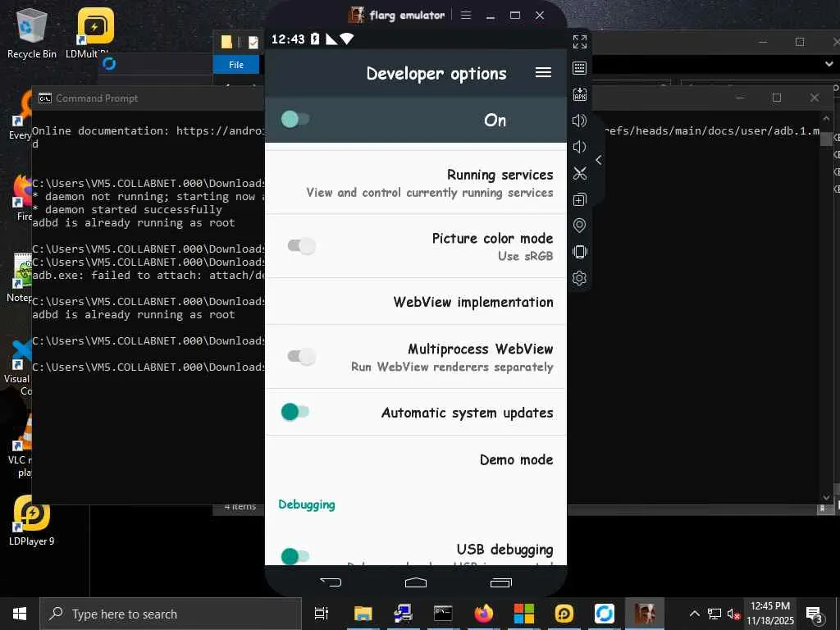Tap the Android home navigation button
Image resolution: width=840 pixels, height=630 pixels.
tap(416, 582)
